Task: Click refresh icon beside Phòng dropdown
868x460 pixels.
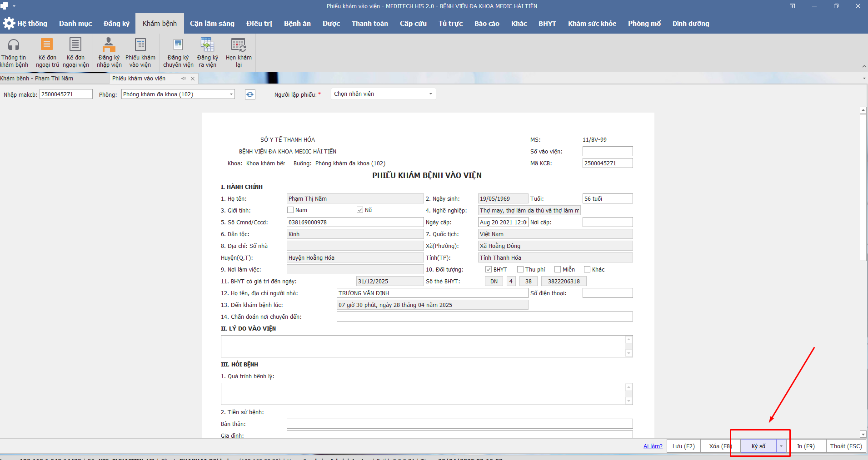Action: pyautogui.click(x=250, y=94)
